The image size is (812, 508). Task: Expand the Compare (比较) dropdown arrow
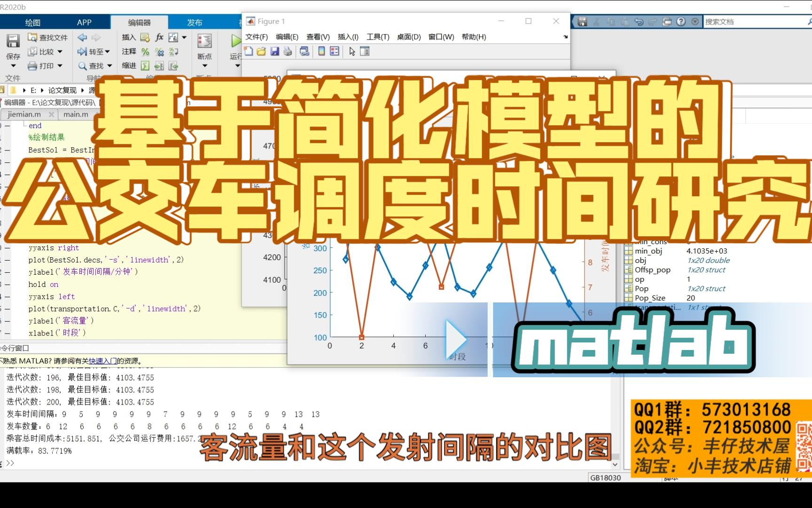click(x=60, y=52)
